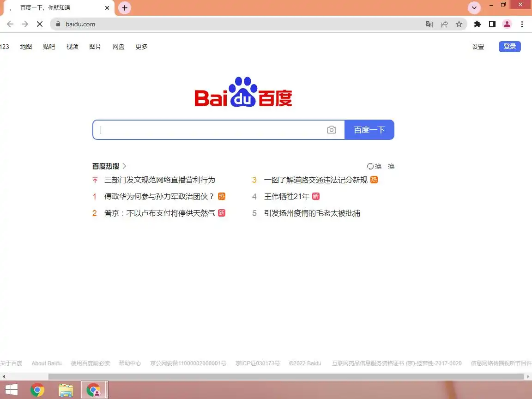Click the 百度一下 search button

click(x=369, y=130)
